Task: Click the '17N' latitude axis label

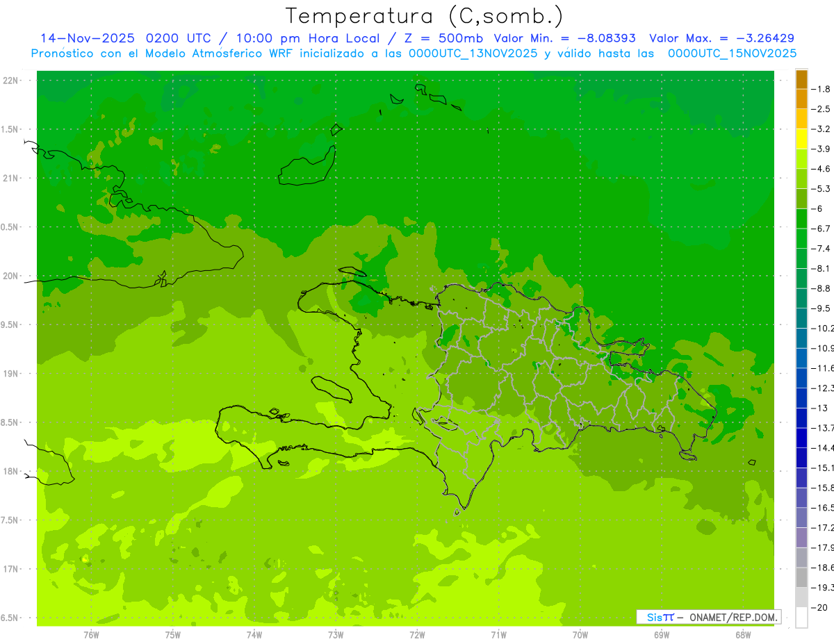Action: tap(11, 569)
